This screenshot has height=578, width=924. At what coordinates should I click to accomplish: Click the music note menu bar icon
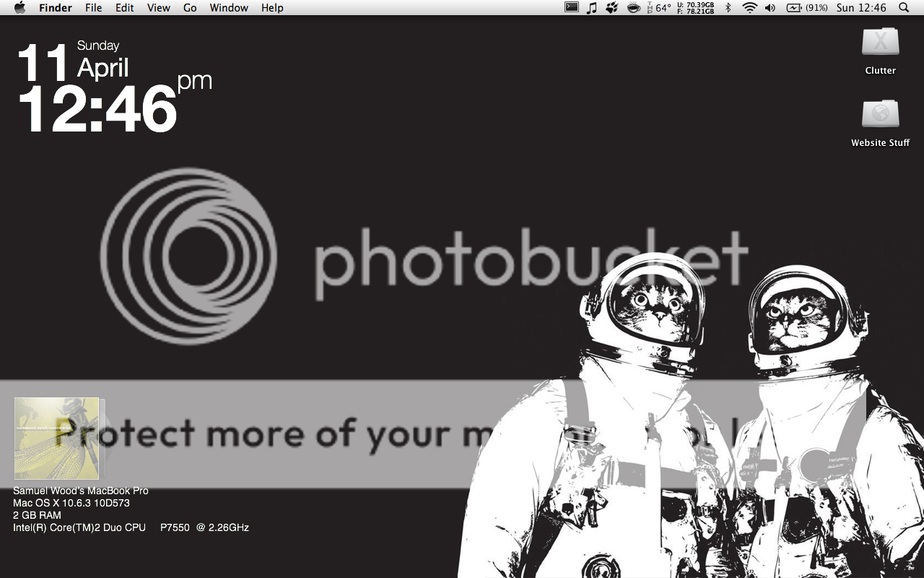[x=592, y=8]
